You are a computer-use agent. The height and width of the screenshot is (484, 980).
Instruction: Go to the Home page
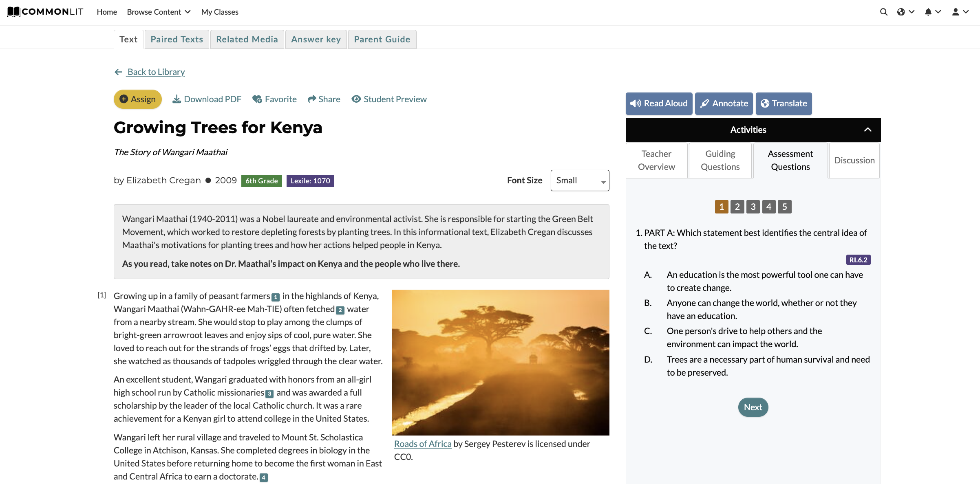click(107, 12)
